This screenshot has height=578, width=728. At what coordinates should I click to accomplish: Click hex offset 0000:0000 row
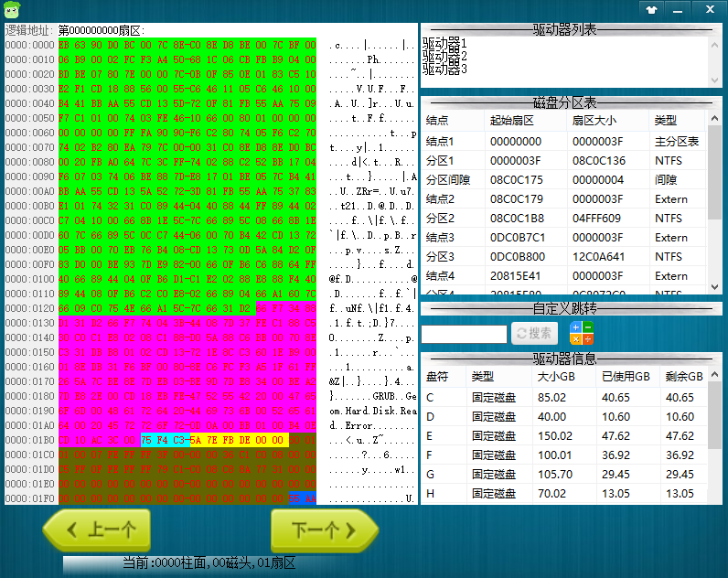(29, 45)
